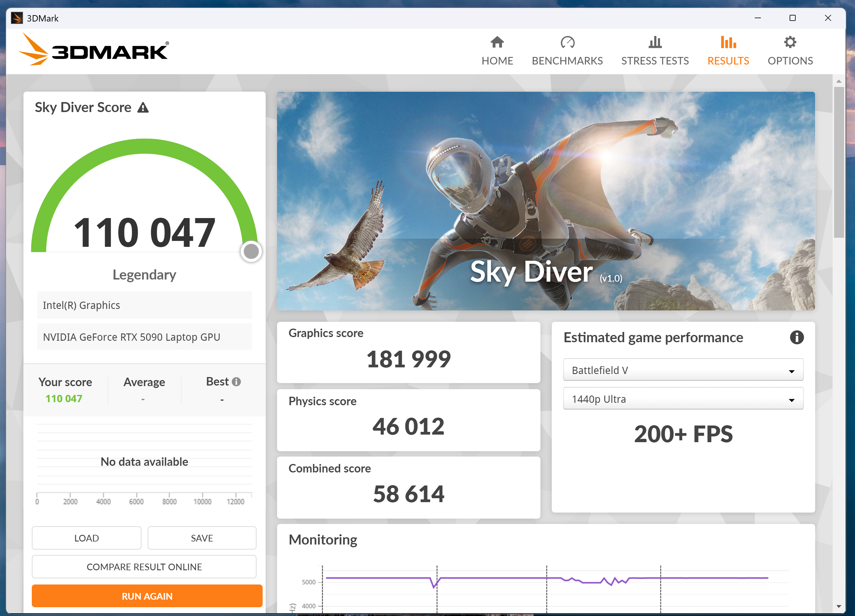Click the Combined score value 58 614
Viewport: 855px width, 616px height.
point(408,494)
